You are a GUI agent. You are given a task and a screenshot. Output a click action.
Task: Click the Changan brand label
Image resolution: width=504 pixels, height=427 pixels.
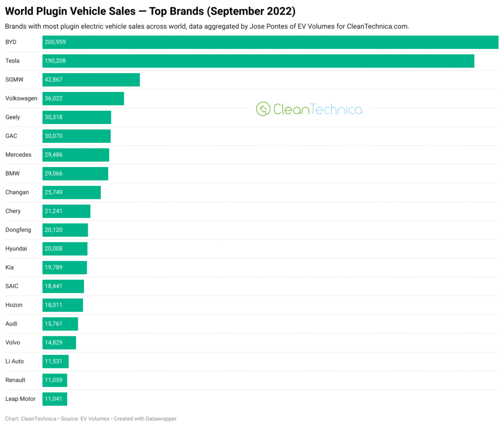[x=17, y=192]
